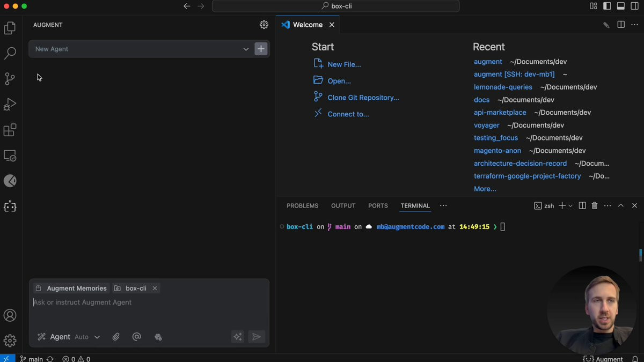Switch to the OUTPUT tab
644x362 pixels.
pyautogui.click(x=343, y=206)
